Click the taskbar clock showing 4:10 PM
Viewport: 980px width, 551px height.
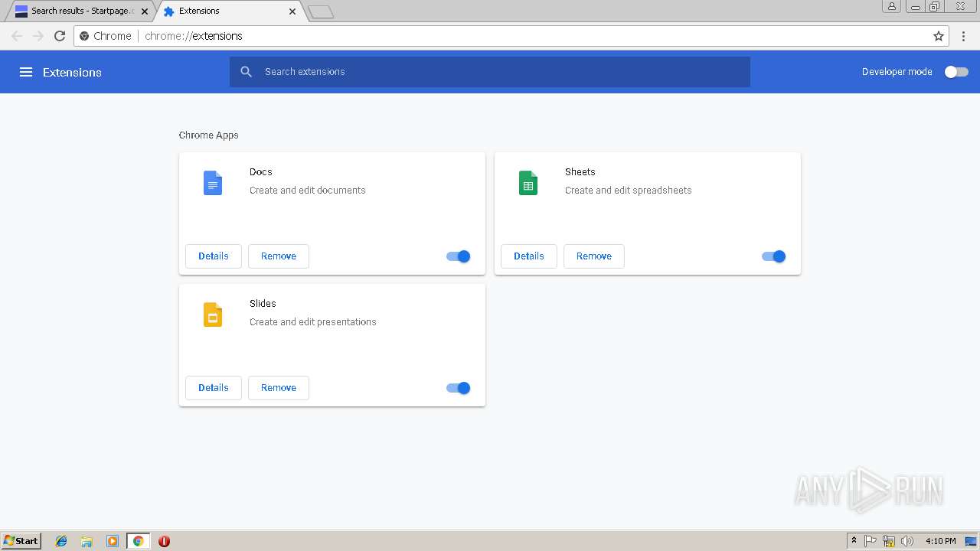pyautogui.click(x=940, y=541)
